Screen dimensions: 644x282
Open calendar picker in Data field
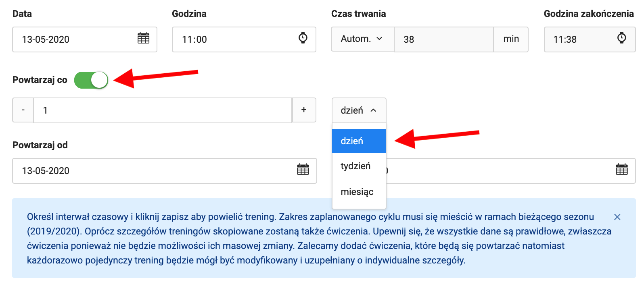click(143, 38)
